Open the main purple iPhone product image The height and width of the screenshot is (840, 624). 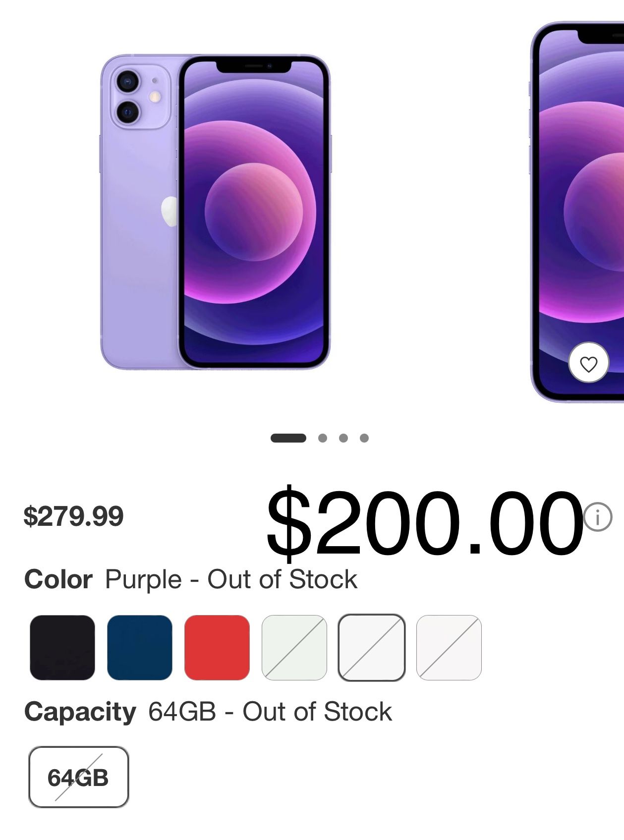(216, 212)
